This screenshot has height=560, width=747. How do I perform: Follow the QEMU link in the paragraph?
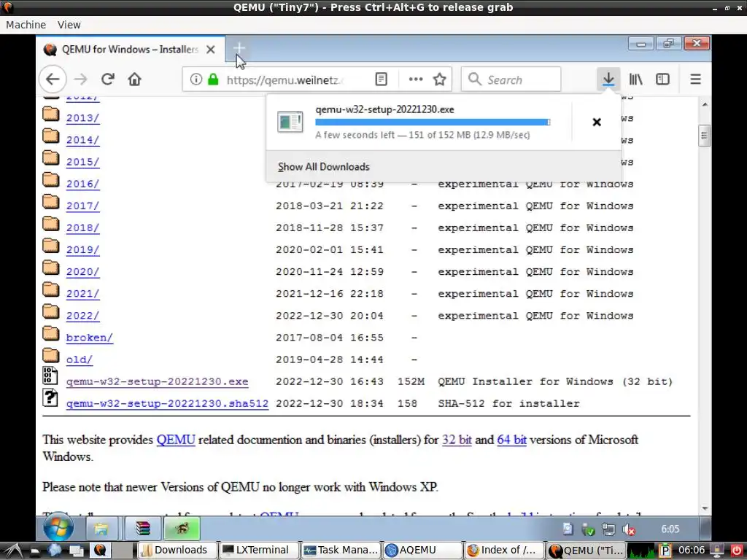click(x=176, y=440)
